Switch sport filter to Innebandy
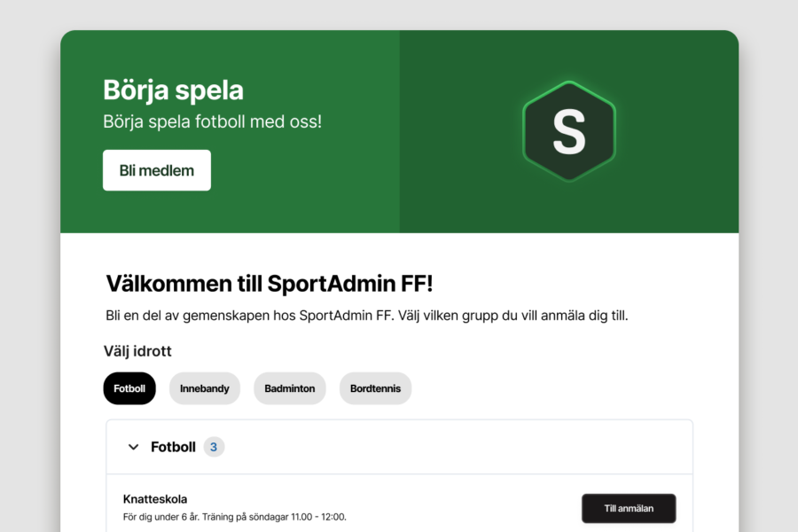Viewport: 798px width, 532px height. click(205, 388)
